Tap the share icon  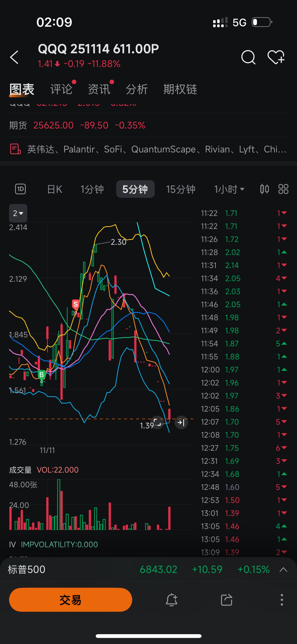226,600
